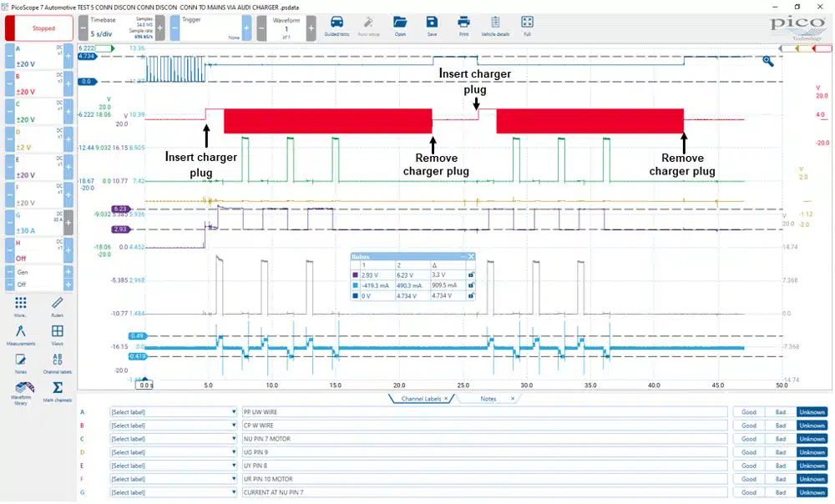Mark channel C as Bad
835x504 pixels.
[x=780, y=439]
